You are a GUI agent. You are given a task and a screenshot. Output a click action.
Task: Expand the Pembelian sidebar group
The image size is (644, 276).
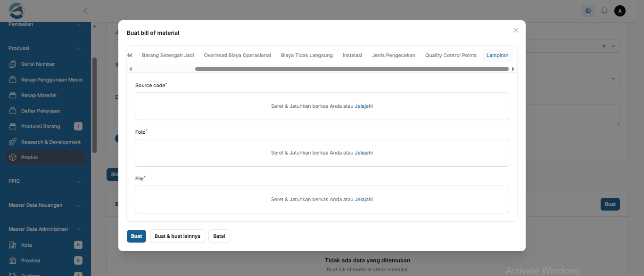(x=45, y=24)
